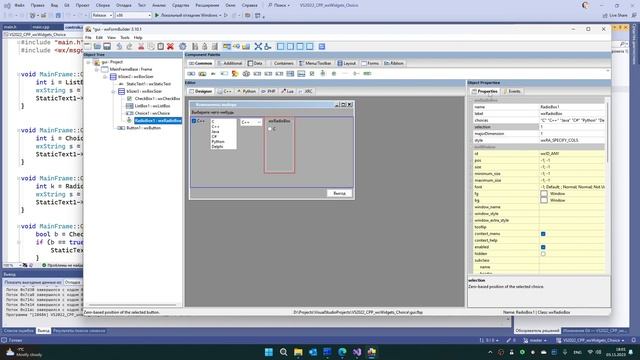Screen dimensions: 640x360
Task: Switch to the XRC tab in Editor
Action: [305, 91]
